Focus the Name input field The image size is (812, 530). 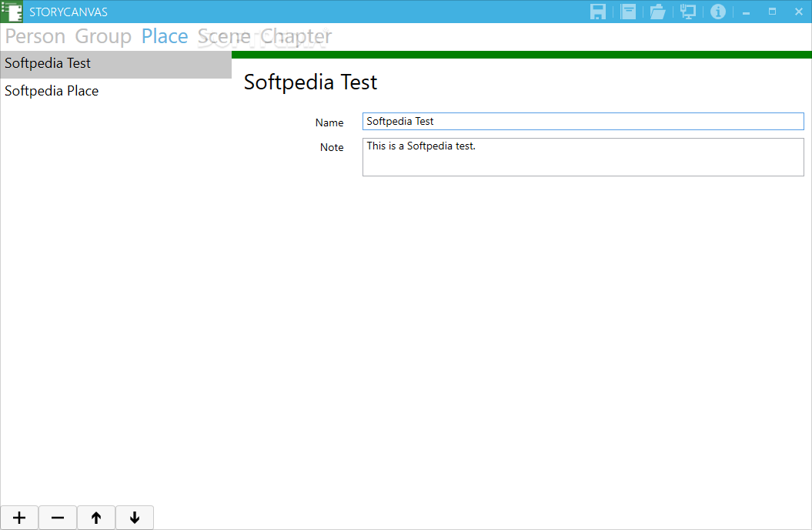tap(583, 121)
